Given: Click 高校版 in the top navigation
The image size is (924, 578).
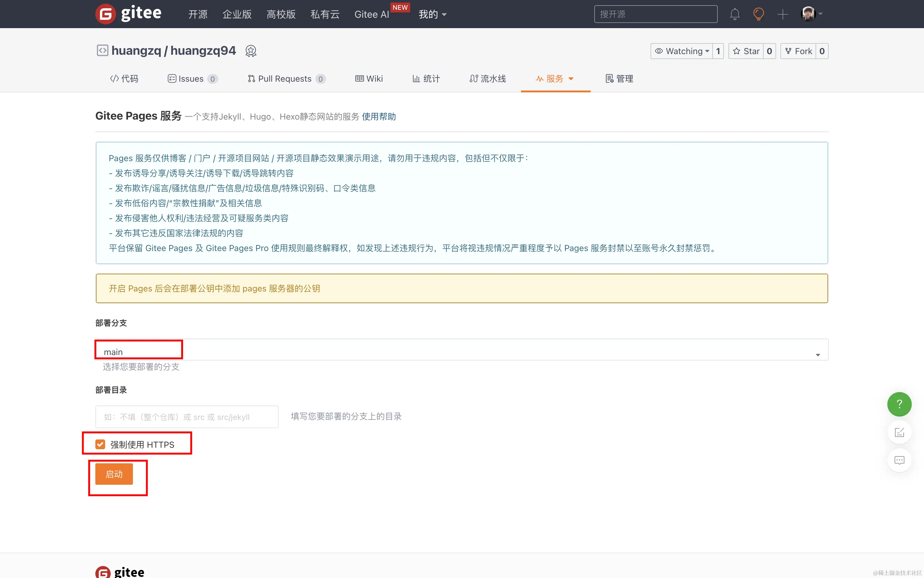Looking at the screenshot, I should coord(281,15).
